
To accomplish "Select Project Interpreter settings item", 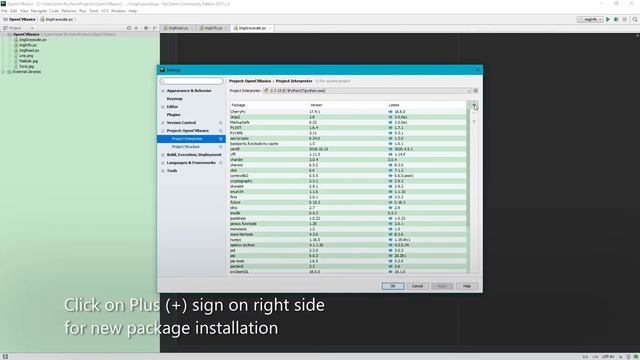I will tap(191, 139).
